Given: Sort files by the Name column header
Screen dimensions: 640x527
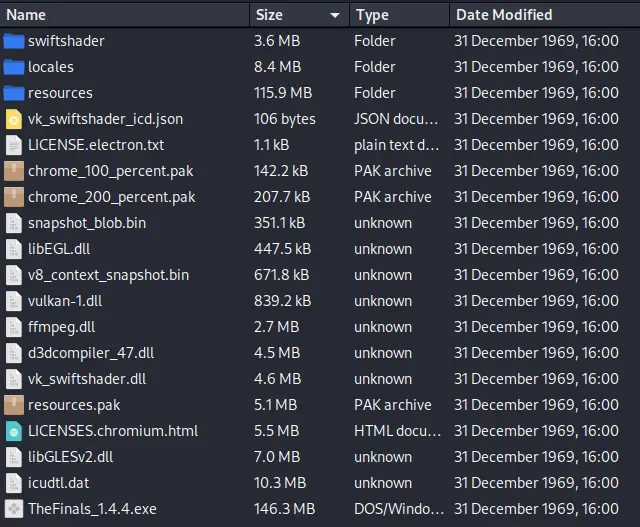Looking at the screenshot, I should [26, 15].
